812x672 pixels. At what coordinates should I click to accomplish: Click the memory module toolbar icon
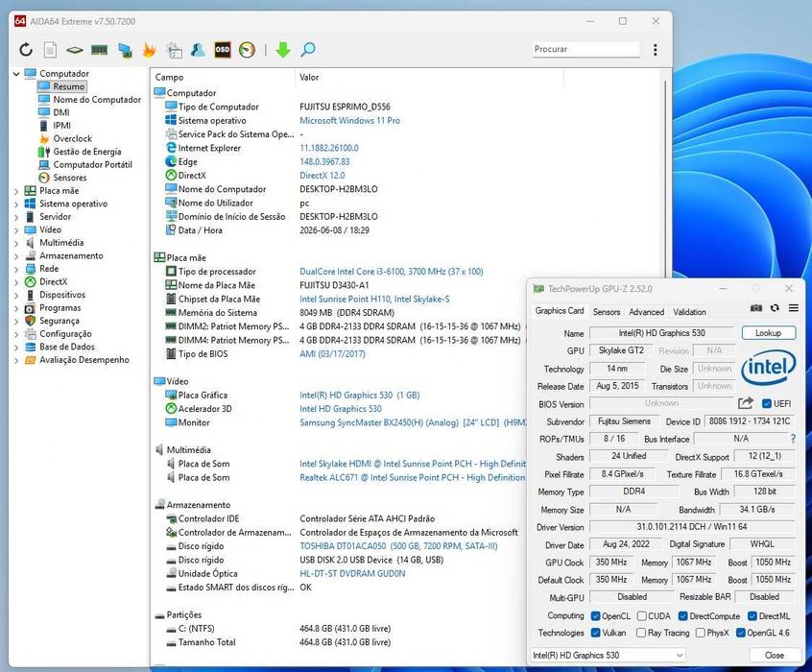[100, 50]
